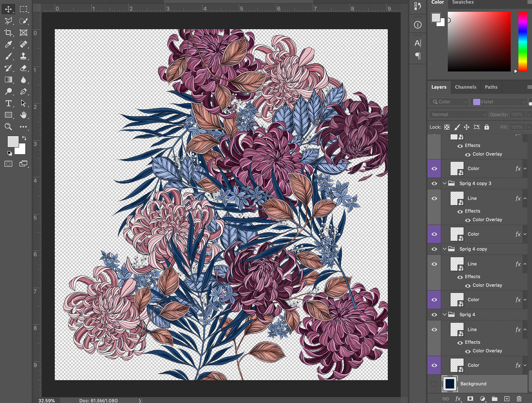The height and width of the screenshot is (403, 532).
Task: Toggle visibility of Sprig 4 group
Action: 434,315
